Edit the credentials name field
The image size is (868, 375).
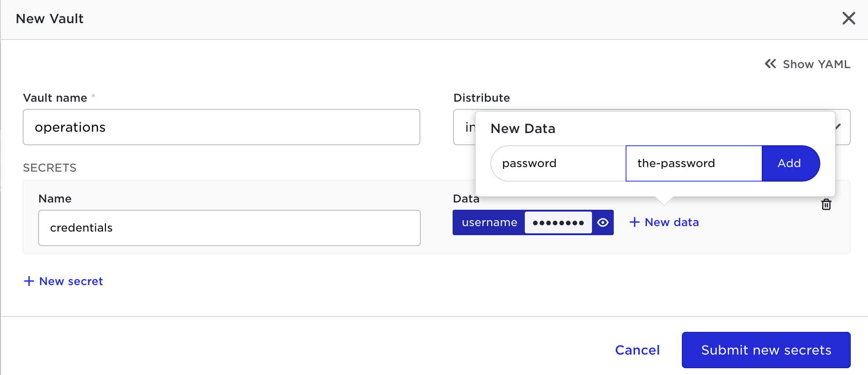point(229,228)
